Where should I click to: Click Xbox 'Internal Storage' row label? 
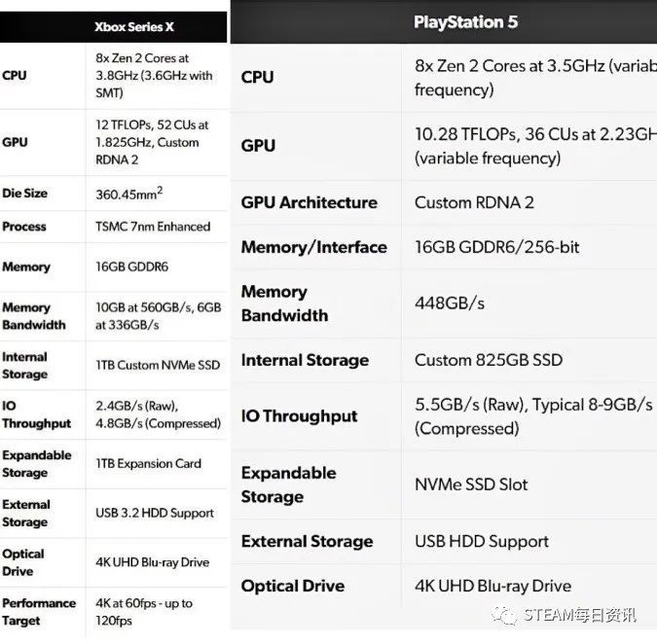tap(24, 365)
